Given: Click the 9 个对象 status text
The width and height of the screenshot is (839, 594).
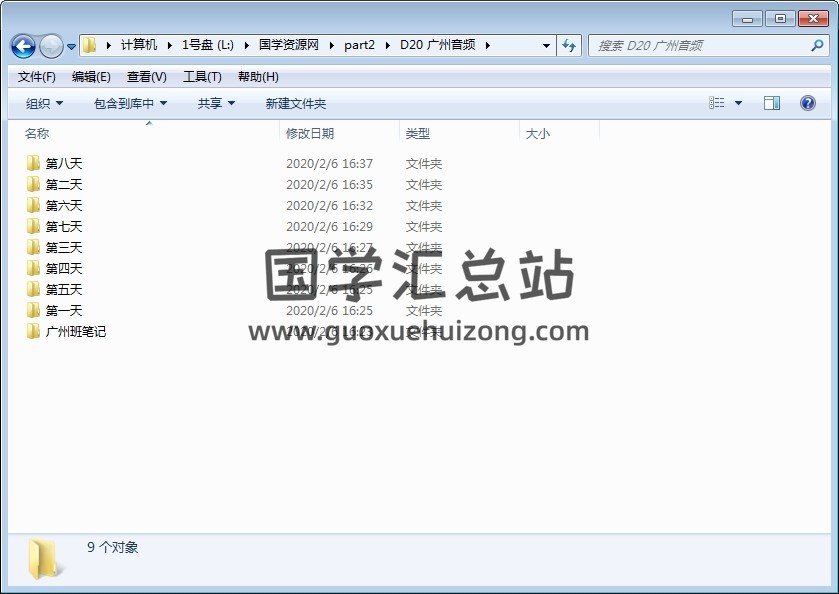Looking at the screenshot, I should (x=112, y=547).
